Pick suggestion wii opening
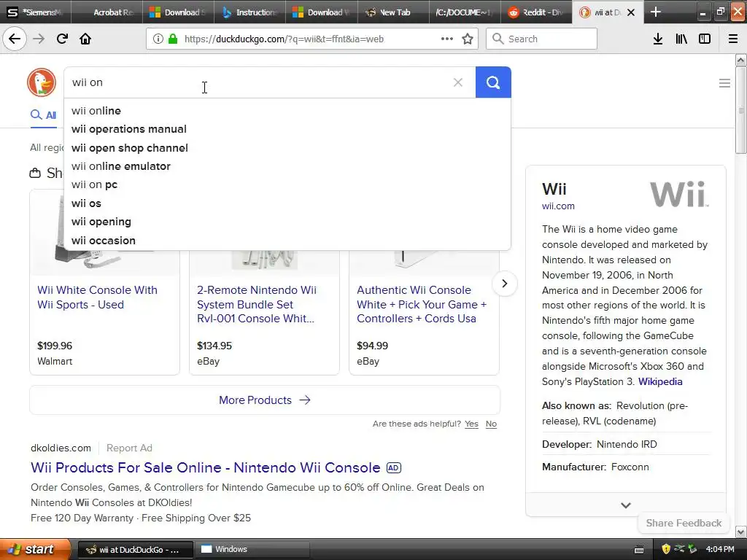The height and width of the screenshot is (560, 747). pos(287,222)
